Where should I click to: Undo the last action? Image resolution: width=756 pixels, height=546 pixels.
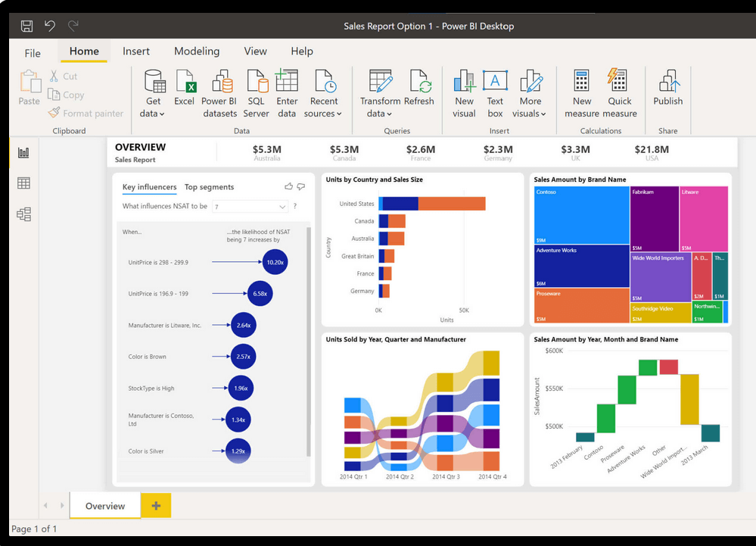(50, 25)
